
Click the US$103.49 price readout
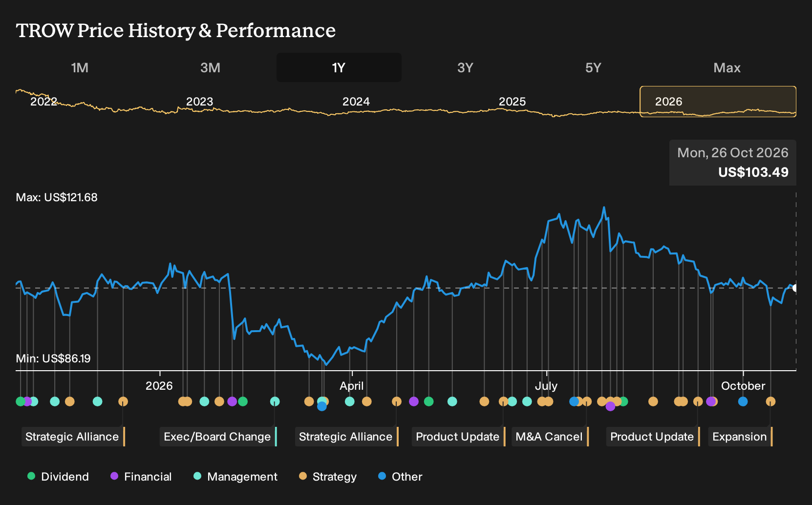(753, 172)
